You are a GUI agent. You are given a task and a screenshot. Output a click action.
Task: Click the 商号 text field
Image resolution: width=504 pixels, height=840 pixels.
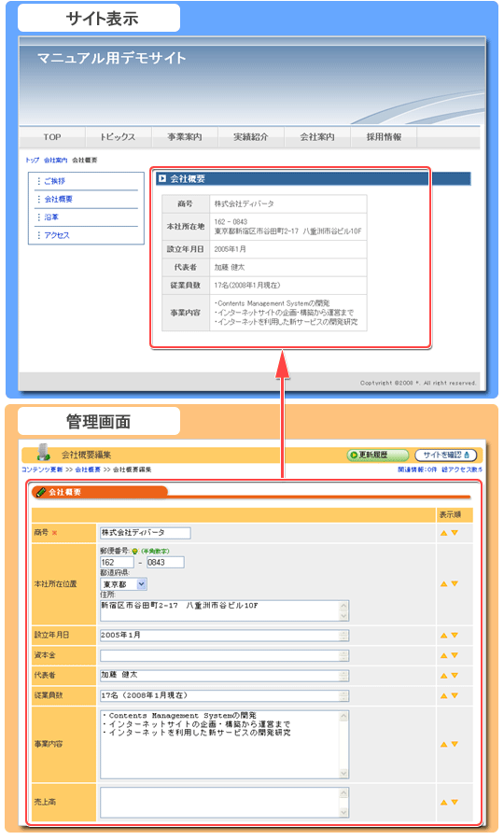[x=146, y=533]
